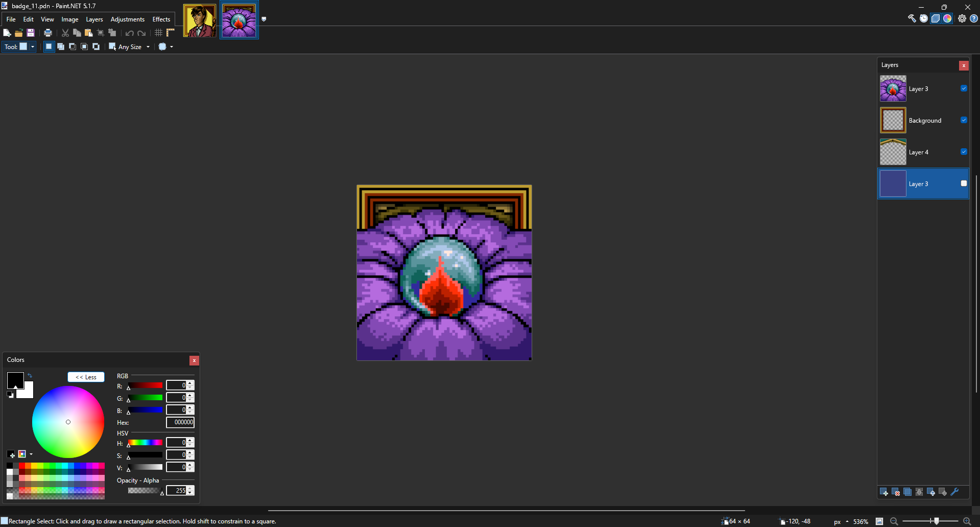Select the purple flower image thumbnail tab
980x527 pixels.
click(x=239, y=20)
